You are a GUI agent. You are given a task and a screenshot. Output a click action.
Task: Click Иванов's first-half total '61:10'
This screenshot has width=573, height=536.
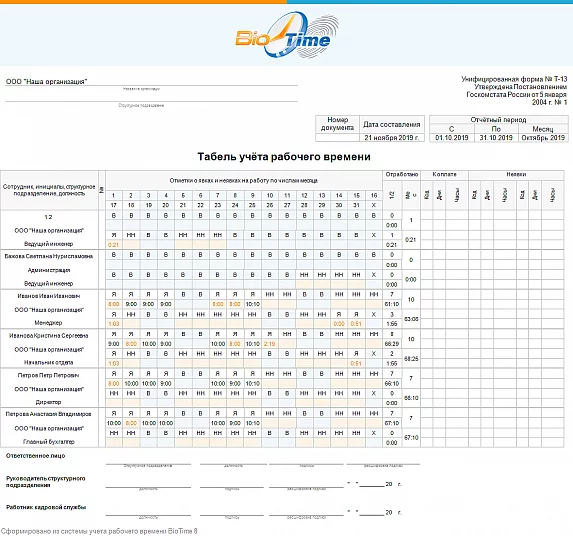click(392, 304)
